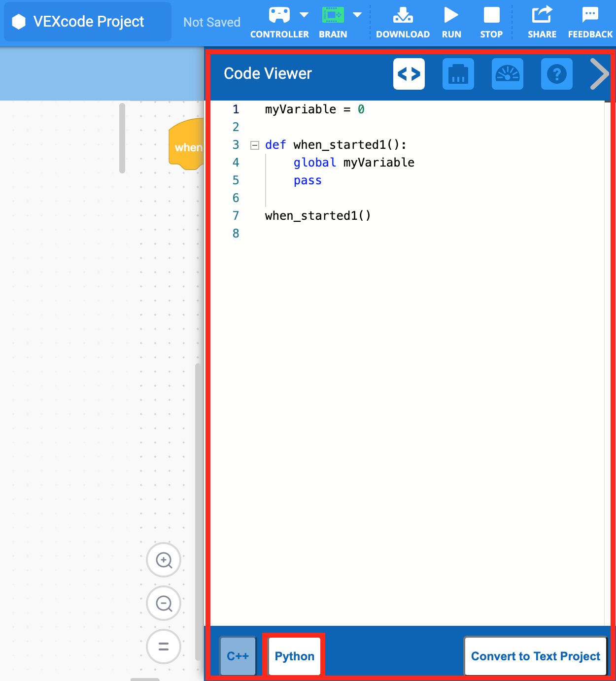The height and width of the screenshot is (681, 616).
Task: Open the Controller dropdown arrow
Action: 304,13
